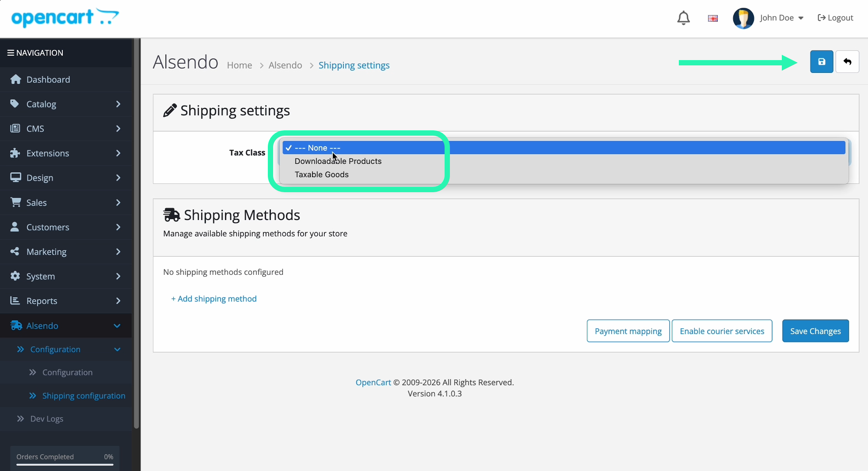Viewport: 868px width, 471px height.
Task: Open the notifications bell
Action: [x=683, y=18]
